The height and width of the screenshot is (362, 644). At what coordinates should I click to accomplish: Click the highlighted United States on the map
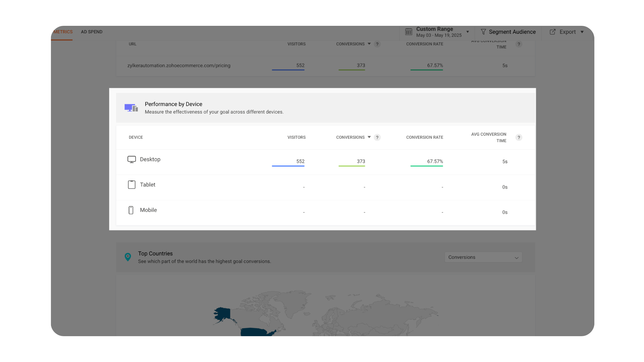tap(255, 332)
